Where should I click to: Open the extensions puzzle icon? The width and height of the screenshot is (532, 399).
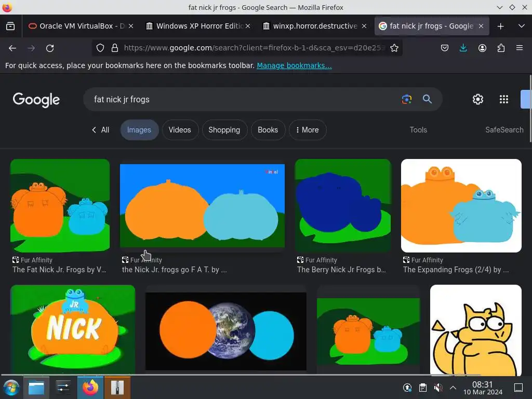coord(501,48)
